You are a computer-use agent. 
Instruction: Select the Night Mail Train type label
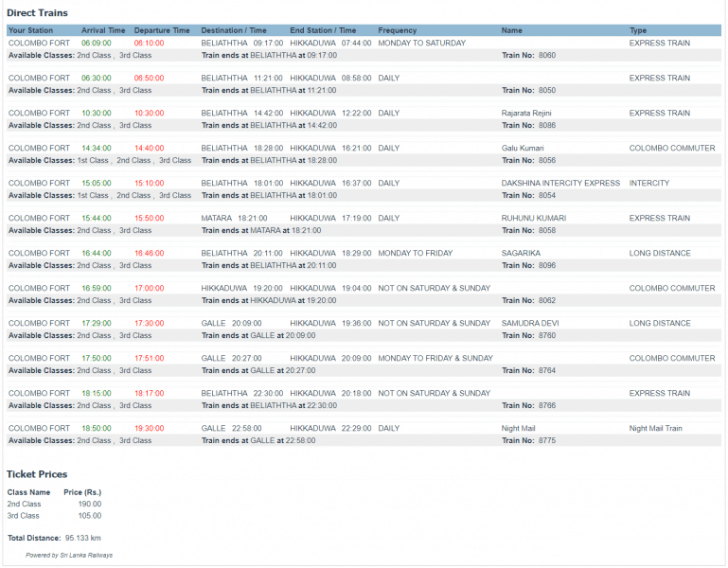pyautogui.click(x=655, y=428)
